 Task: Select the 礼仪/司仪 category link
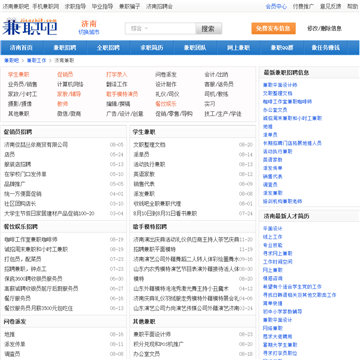tap(167, 94)
